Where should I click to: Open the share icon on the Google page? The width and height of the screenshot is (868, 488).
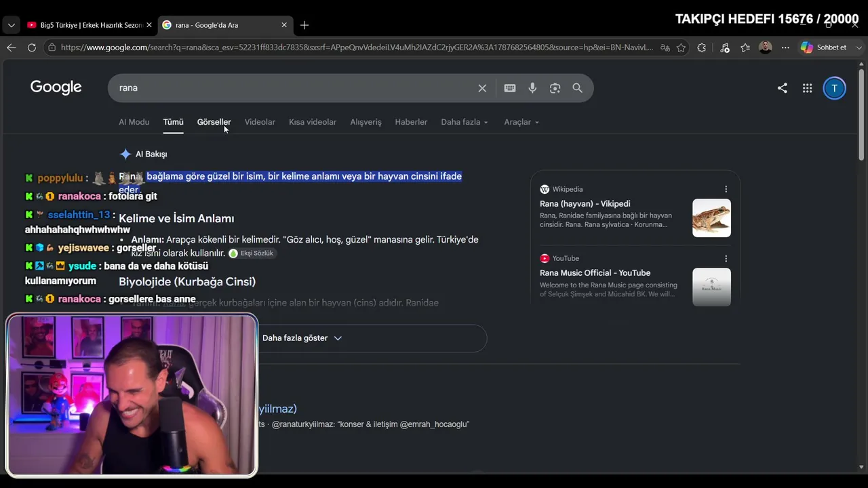(782, 88)
